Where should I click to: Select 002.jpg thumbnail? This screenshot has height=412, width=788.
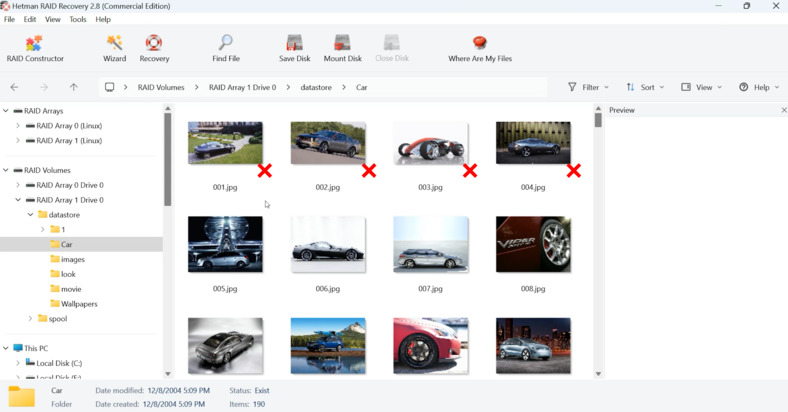328,143
